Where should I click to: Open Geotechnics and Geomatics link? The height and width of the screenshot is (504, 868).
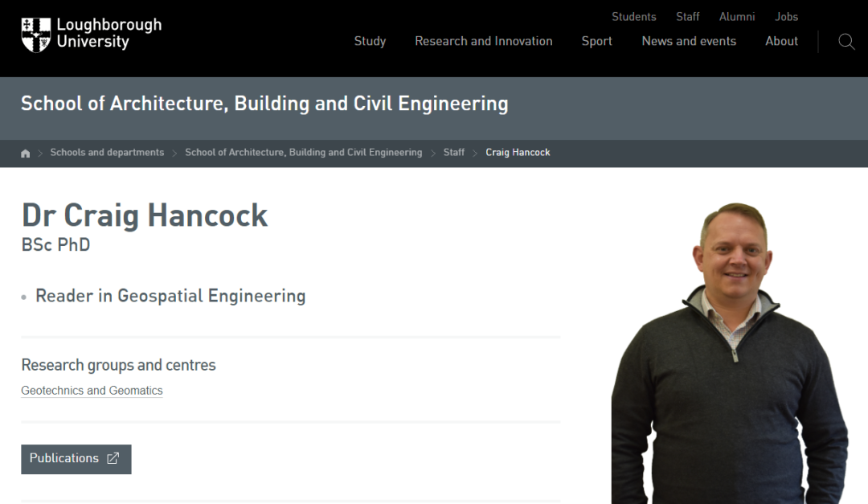click(x=92, y=391)
